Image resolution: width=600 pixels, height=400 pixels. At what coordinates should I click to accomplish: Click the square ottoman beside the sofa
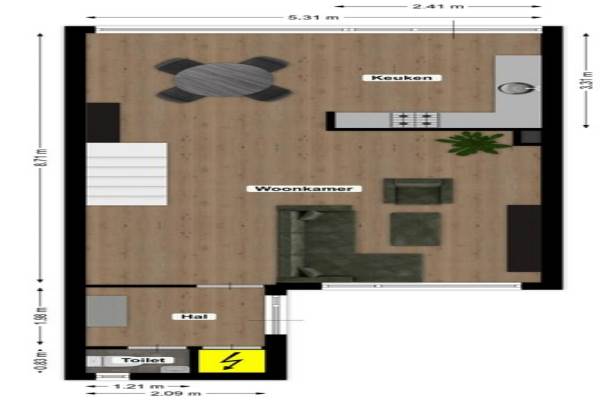(415, 228)
